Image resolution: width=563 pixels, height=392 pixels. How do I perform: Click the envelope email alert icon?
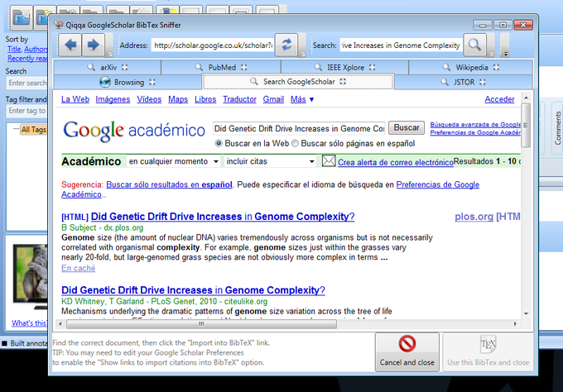click(x=329, y=160)
